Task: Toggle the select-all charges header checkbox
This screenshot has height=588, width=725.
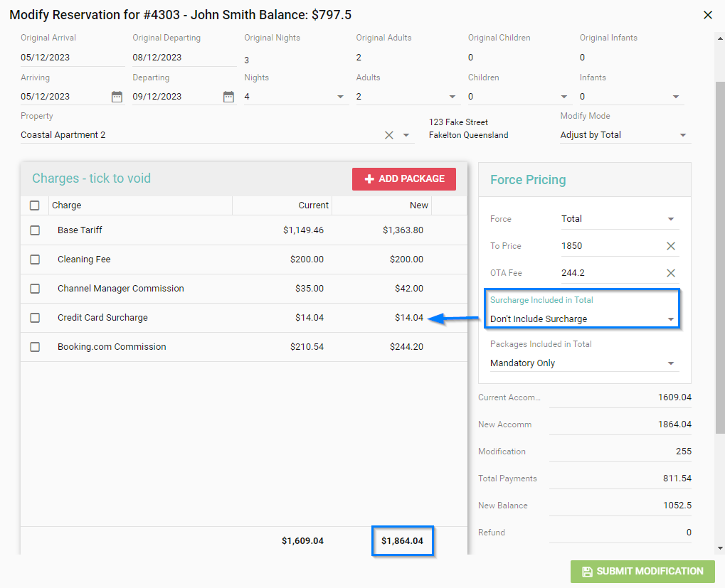Action: [x=35, y=205]
